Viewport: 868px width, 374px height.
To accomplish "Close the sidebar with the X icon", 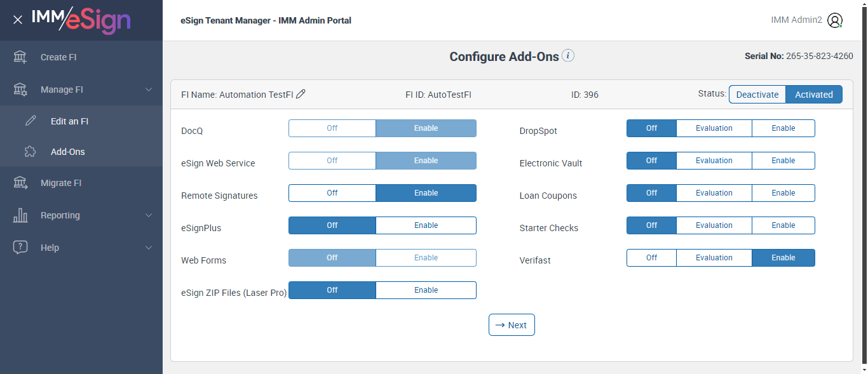I will (18, 20).
